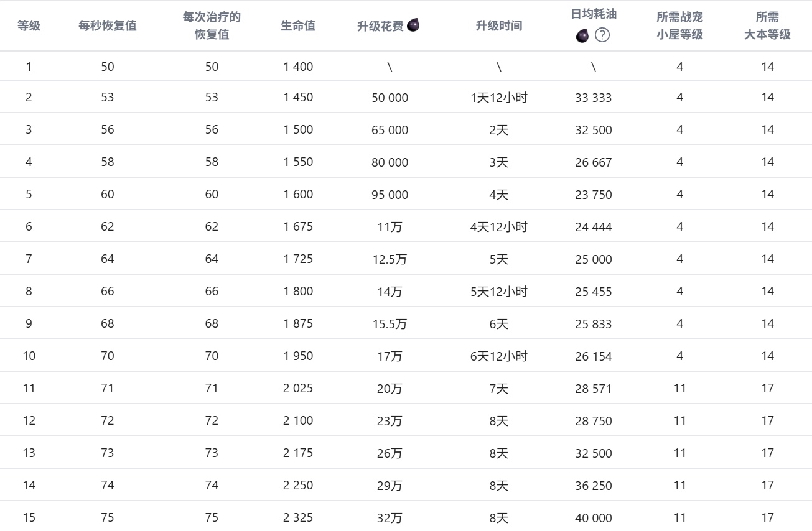Open the question mark help icon under 日均耗油
Screen dimensions: 812x531
click(602, 35)
